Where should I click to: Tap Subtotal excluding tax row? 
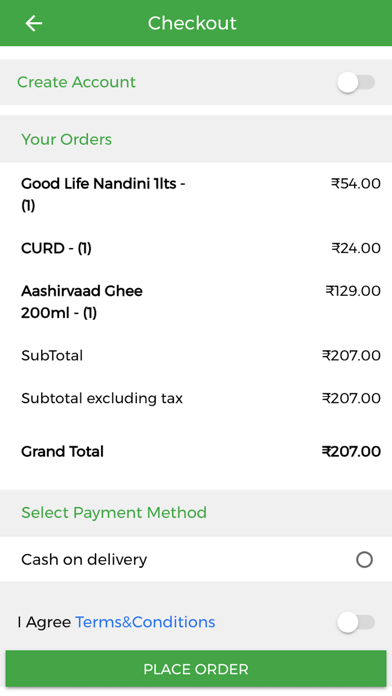[196, 398]
